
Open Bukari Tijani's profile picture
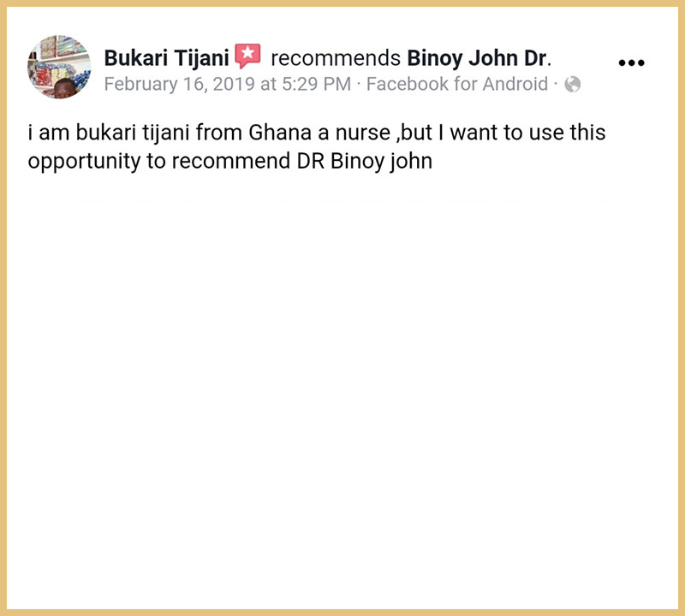click(59, 66)
